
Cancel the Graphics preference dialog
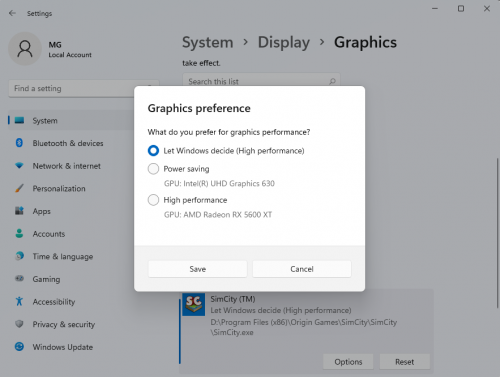[x=302, y=269]
